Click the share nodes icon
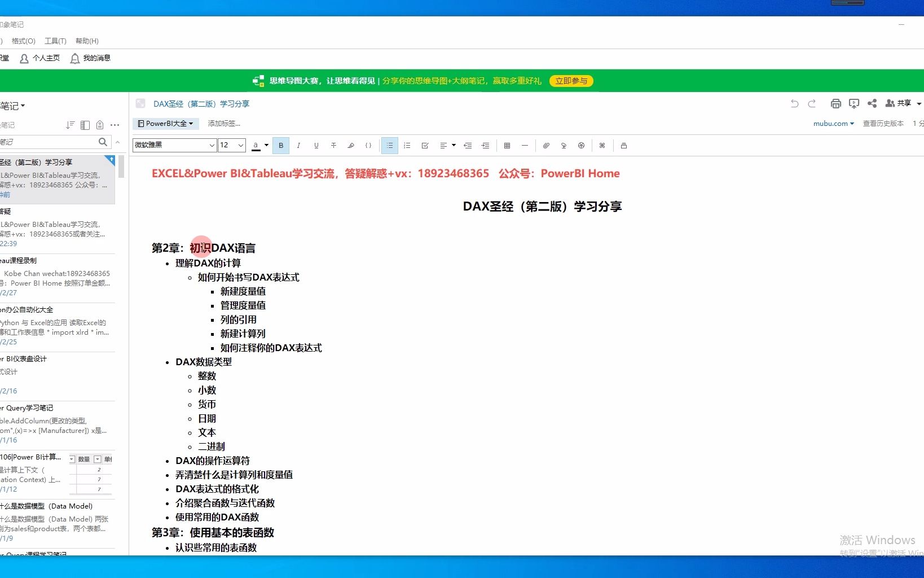 click(872, 103)
